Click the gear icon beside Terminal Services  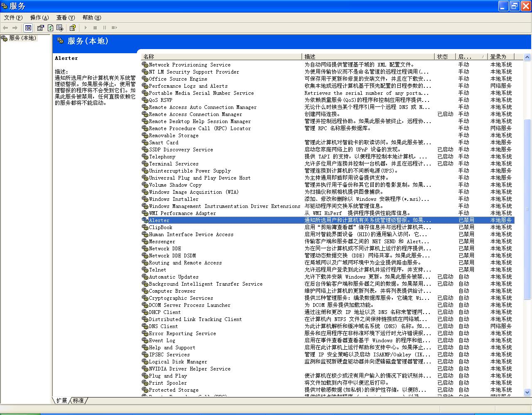click(x=145, y=164)
